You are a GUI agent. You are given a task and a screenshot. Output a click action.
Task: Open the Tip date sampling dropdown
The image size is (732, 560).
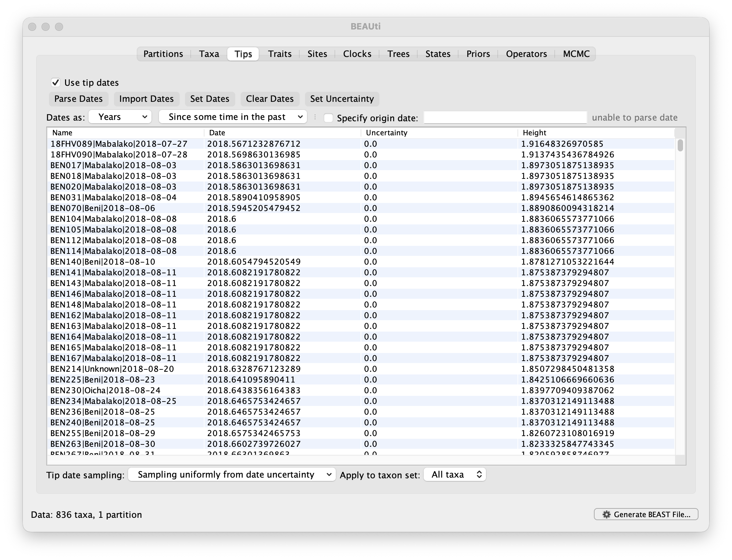[232, 475]
